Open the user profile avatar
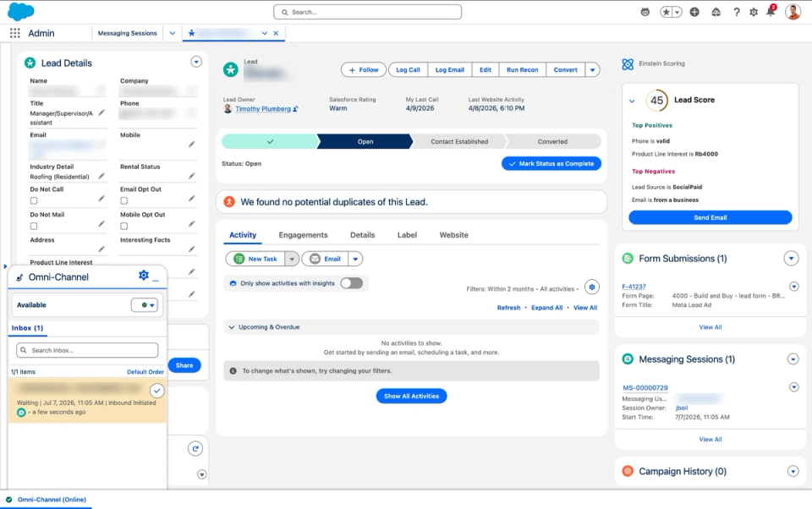The width and height of the screenshot is (812, 509). click(793, 11)
